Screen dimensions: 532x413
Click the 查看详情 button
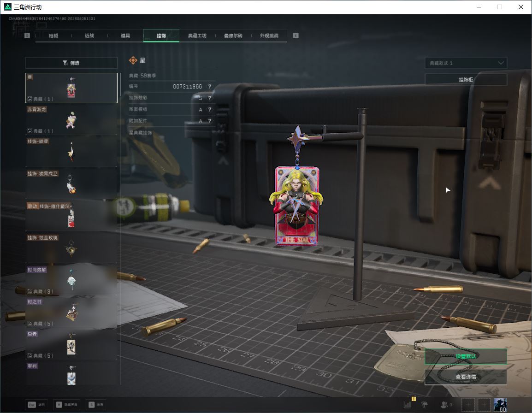pos(466,377)
